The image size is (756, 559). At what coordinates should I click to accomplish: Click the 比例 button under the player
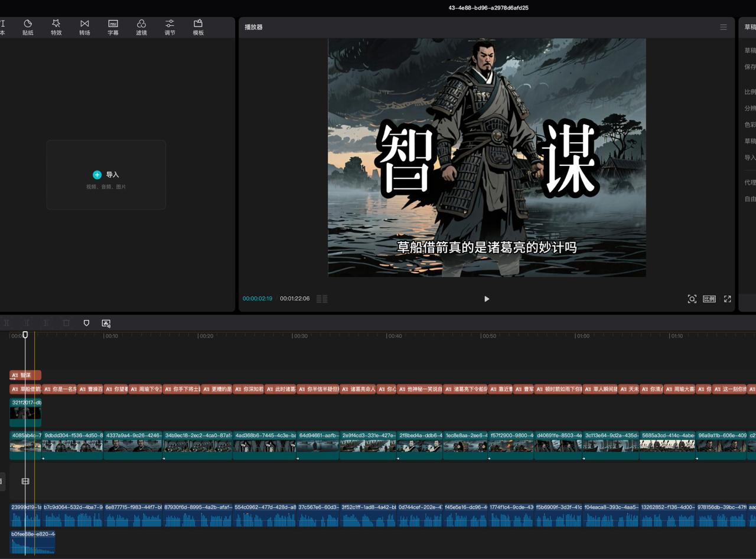point(710,299)
